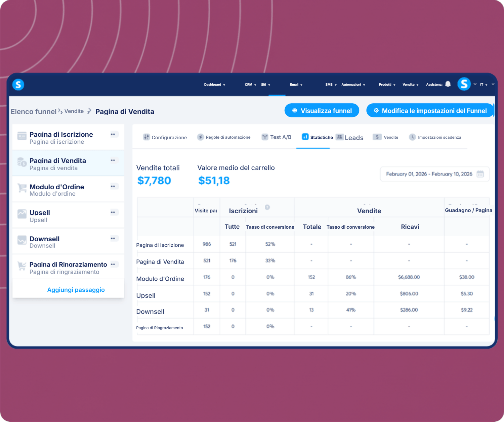Click the Vendite breadcrumb link
Viewport: 504px width, 422px height.
[x=74, y=111]
